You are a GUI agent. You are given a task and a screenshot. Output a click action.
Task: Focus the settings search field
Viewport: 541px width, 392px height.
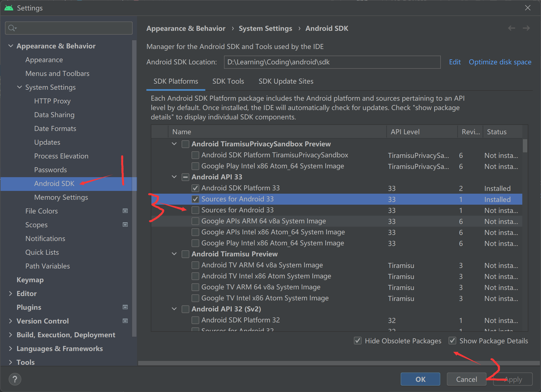(69, 28)
